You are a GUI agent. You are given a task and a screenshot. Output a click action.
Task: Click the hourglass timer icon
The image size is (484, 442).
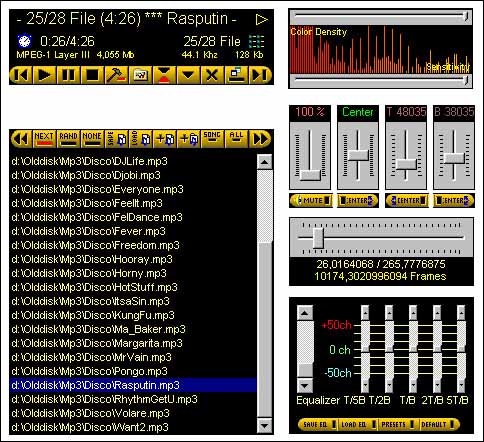(164, 75)
